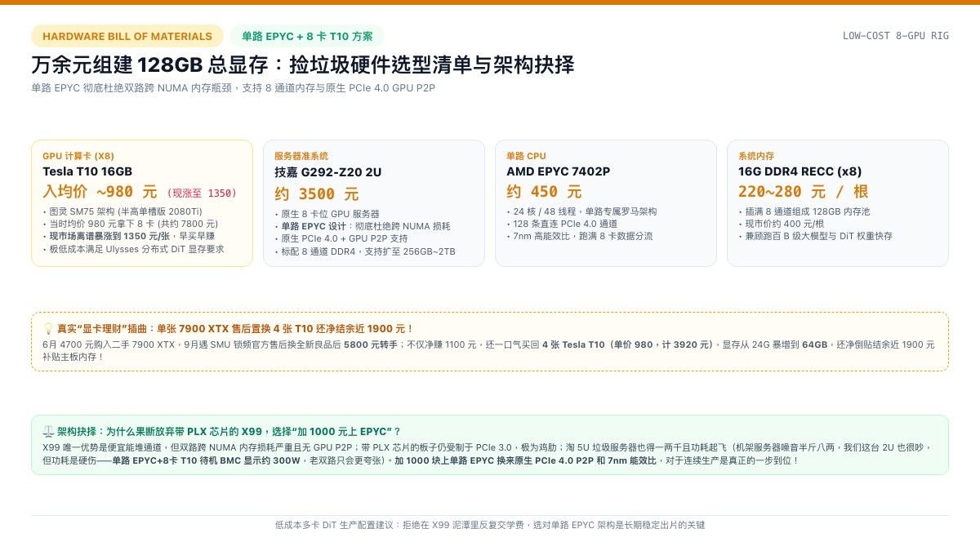Click the Tesla T10 16GB card title
Image resolution: width=980 pixels, height=551 pixels.
click(87, 171)
